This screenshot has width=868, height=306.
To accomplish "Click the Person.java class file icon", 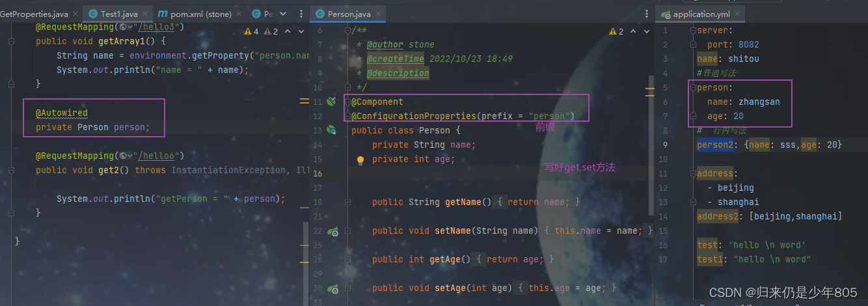I will click(320, 14).
